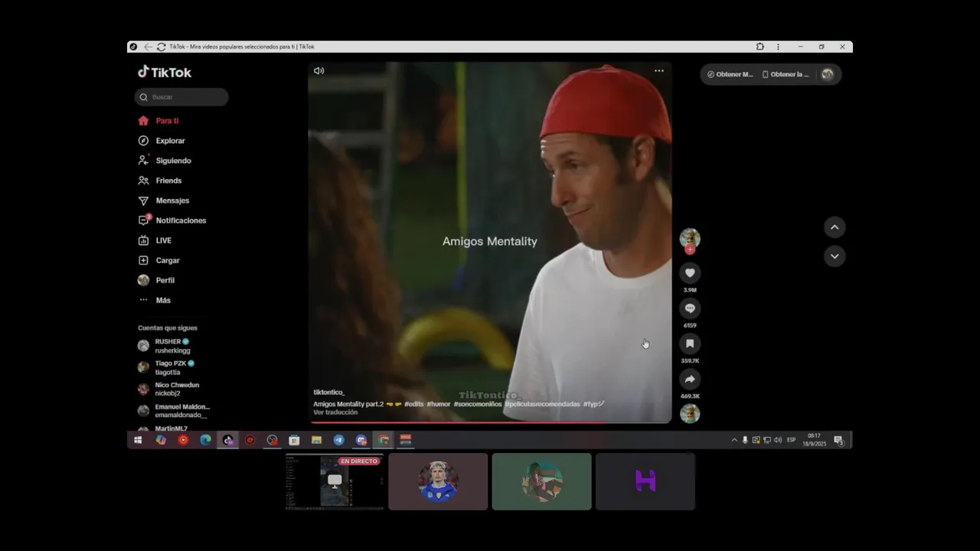This screenshot has height=551, width=980.
Task: Save the video with the bookmark icon
Action: [690, 344]
